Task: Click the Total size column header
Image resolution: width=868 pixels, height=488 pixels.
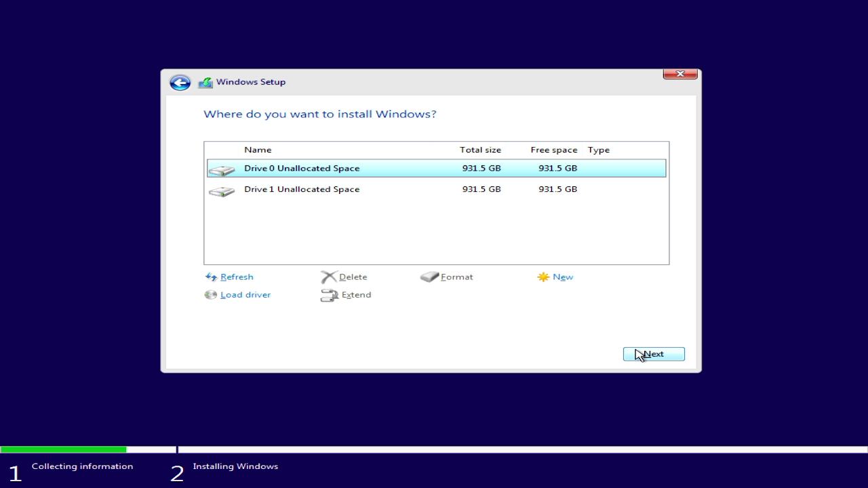Action: coord(480,150)
